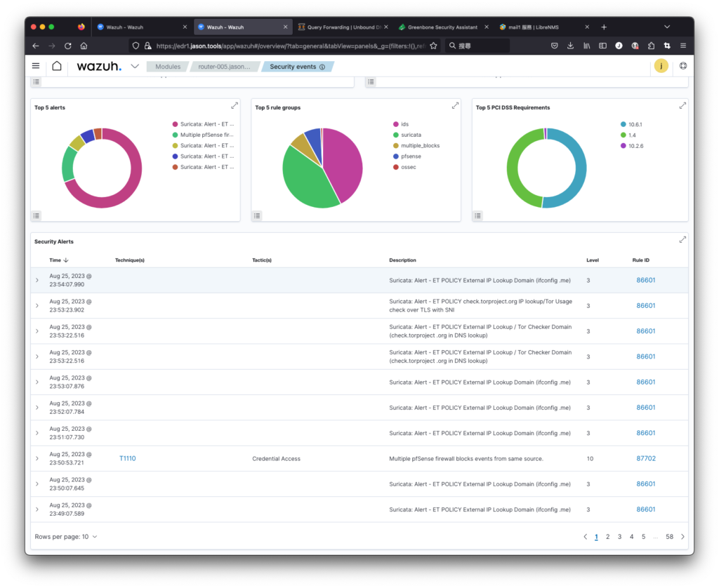This screenshot has width=719, height=588.
Task: Reload the page in Firefox
Action: coord(68,46)
